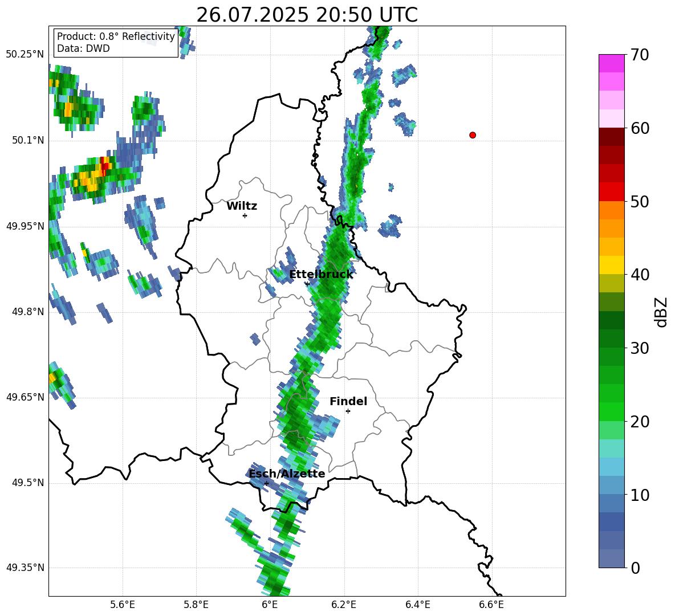Screen dimensions: 675x616
Task: Click the colorbar tick label 10
Action: coord(640,495)
